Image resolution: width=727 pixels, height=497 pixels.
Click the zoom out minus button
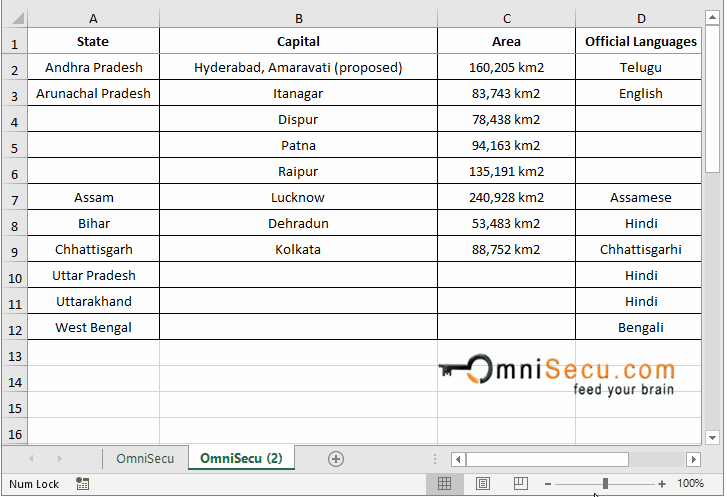pyautogui.click(x=547, y=484)
